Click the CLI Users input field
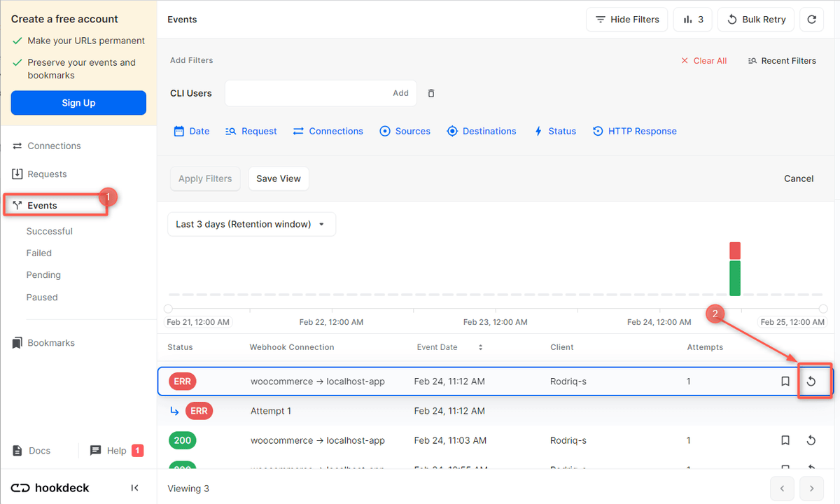The height and width of the screenshot is (504, 840). pos(315,92)
